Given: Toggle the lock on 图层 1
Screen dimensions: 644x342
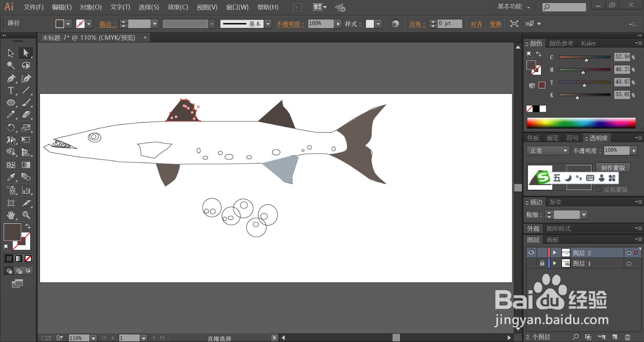Looking at the screenshot, I should [x=542, y=263].
